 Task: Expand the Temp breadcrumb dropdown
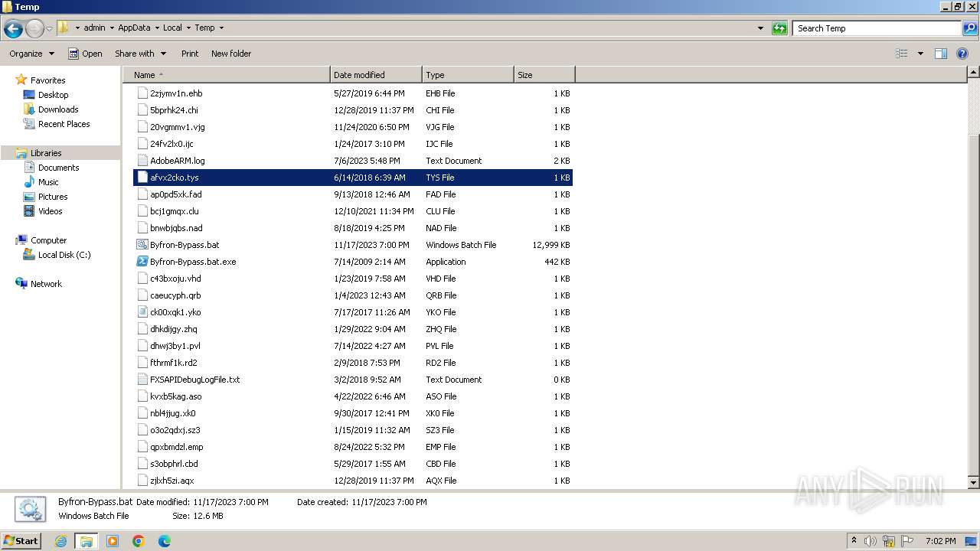point(221,28)
